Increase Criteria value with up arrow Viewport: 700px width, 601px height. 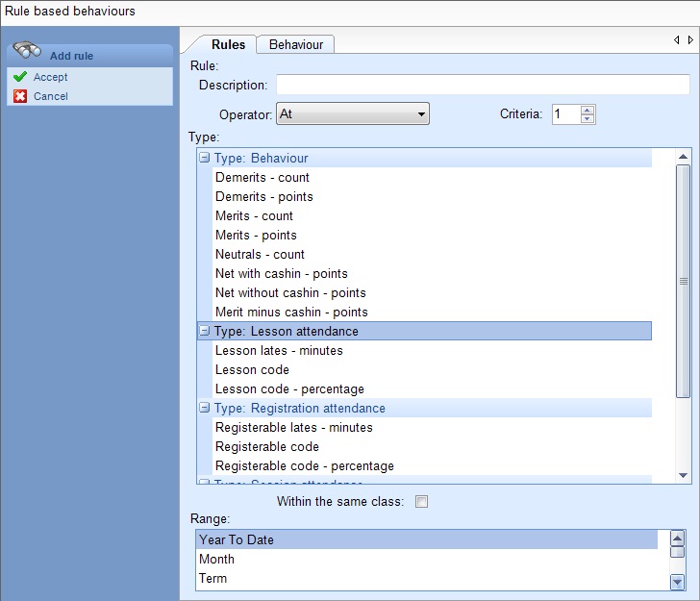[x=588, y=109]
